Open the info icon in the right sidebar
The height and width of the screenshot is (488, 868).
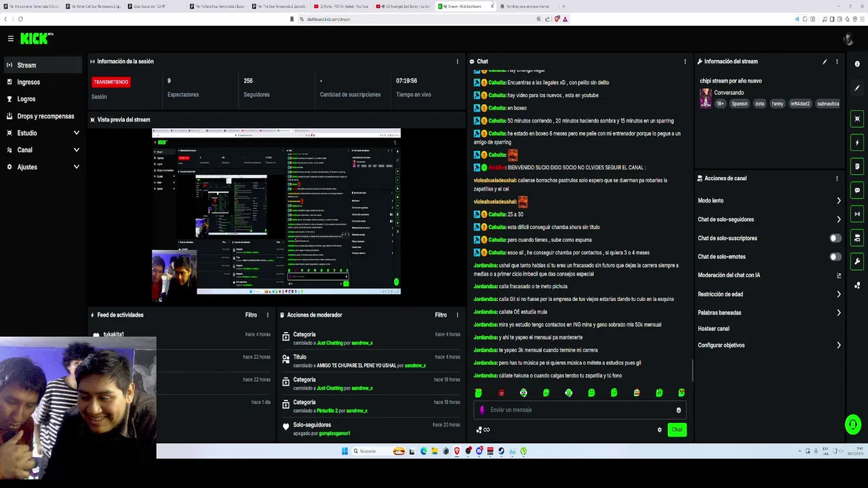pos(857,64)
